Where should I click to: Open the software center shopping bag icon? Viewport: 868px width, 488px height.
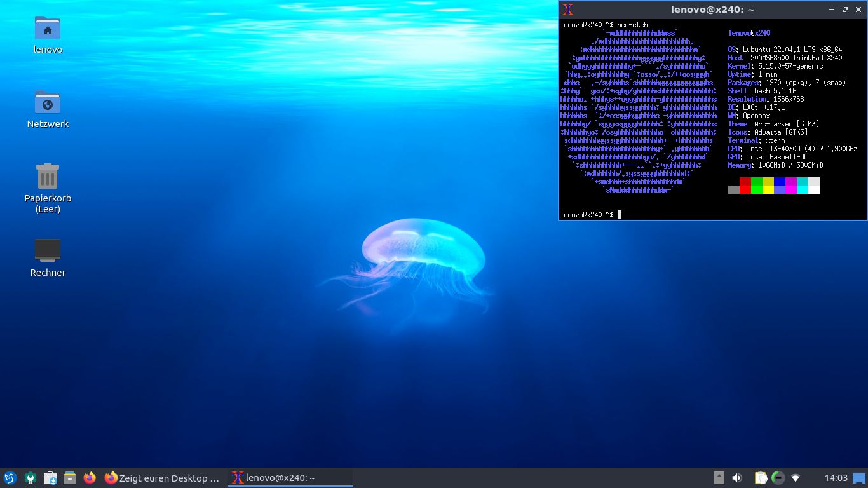coord(50,478)
